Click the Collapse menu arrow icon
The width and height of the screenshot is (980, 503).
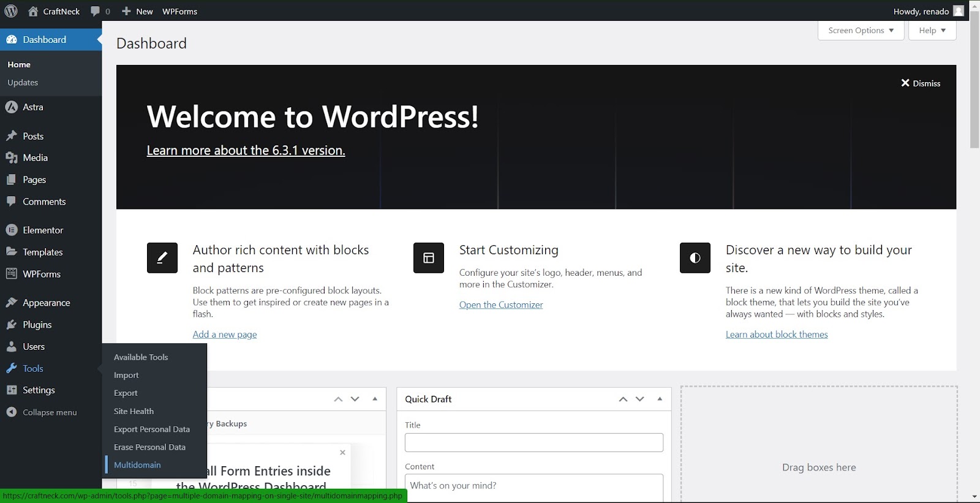[12, 412]
